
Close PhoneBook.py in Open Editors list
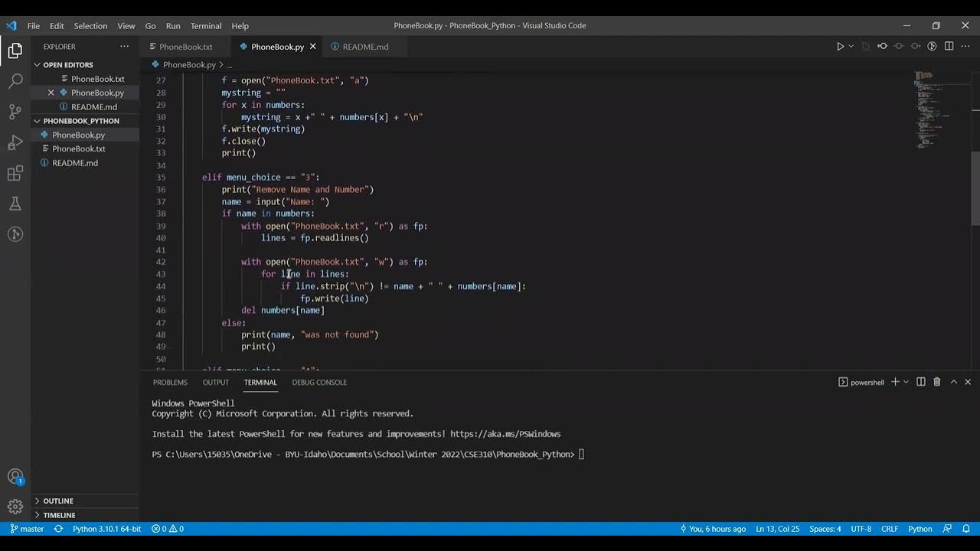pyautogui.click(x=51, y=93)
